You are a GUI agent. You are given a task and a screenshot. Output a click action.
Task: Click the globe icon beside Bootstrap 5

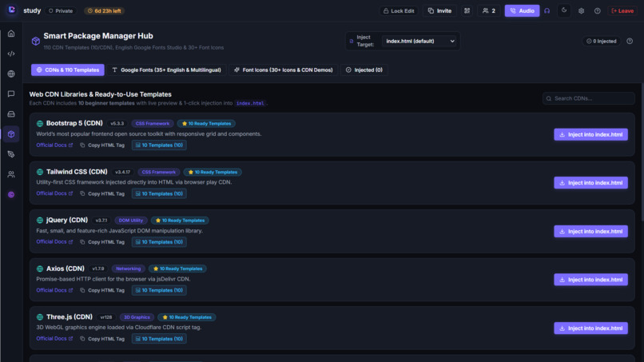click(x=40, y=124)
